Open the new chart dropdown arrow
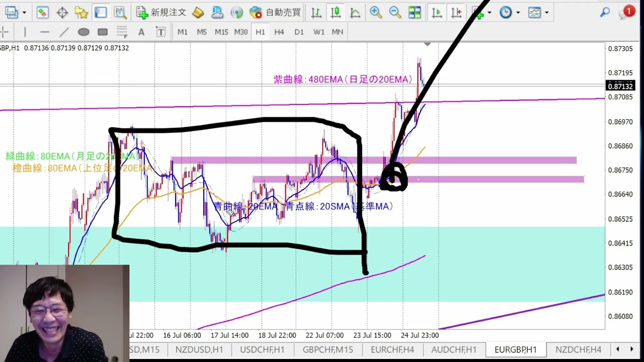Image resolution: width=644 pixels, height=362 pixels. [x=24, y=13]
